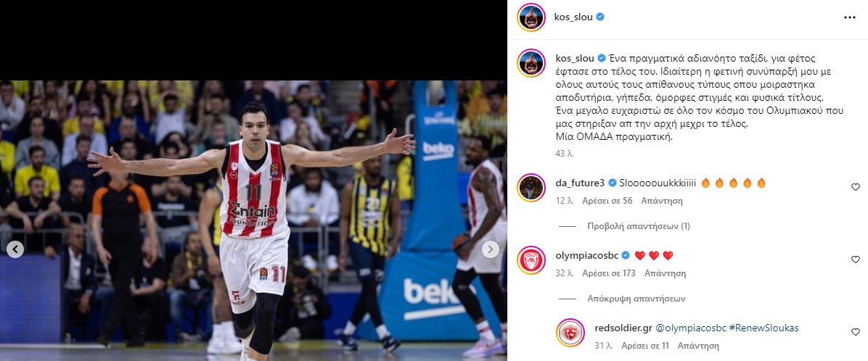
Task: Go to previous photo with left arrow
Action: pos(15,249)
